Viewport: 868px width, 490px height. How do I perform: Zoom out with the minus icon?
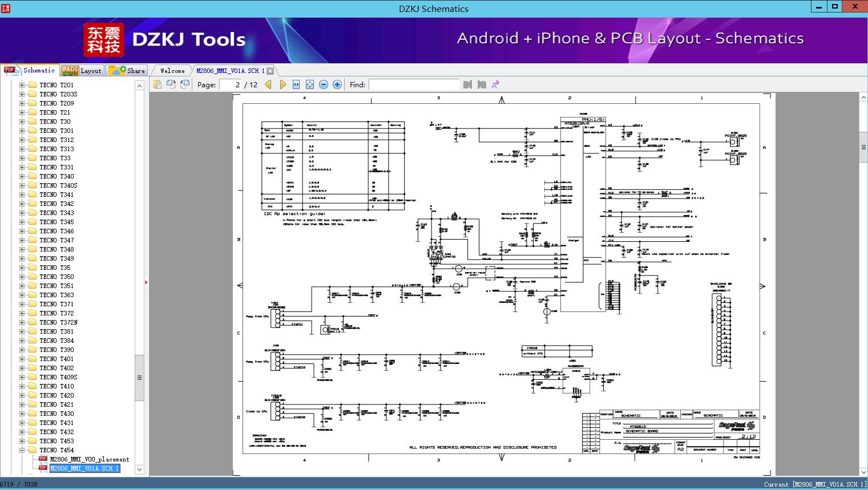[x=324, y=84]
